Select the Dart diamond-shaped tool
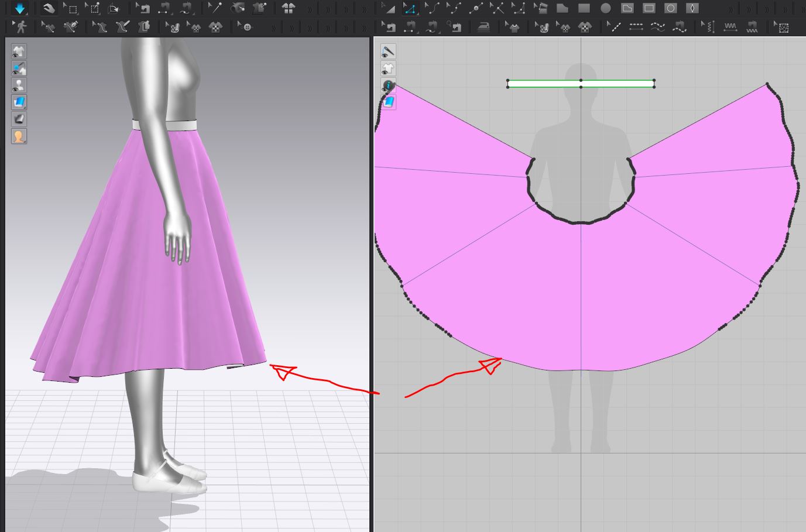 pyautogui.click(x=692, y=8)
